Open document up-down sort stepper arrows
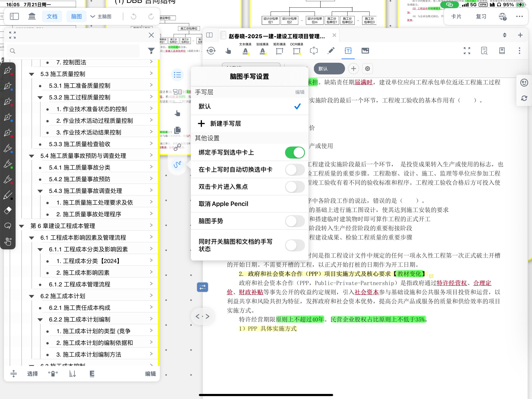 tap(505, 35)
